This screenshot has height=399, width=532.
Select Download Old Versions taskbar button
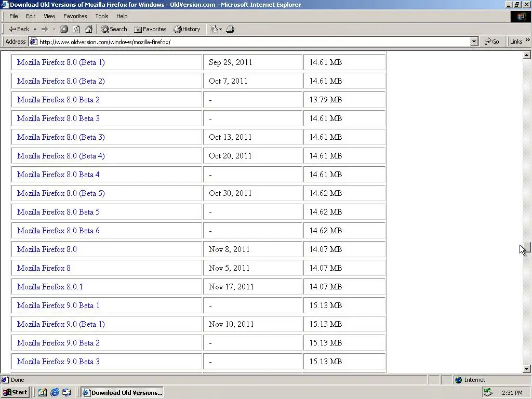point(122,393)
